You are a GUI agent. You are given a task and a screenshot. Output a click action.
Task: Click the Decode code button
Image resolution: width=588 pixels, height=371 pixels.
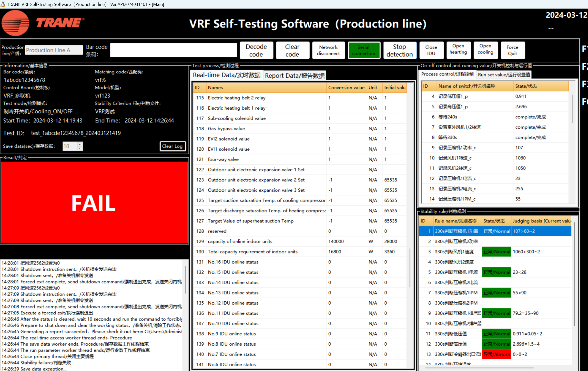(256, 50)
